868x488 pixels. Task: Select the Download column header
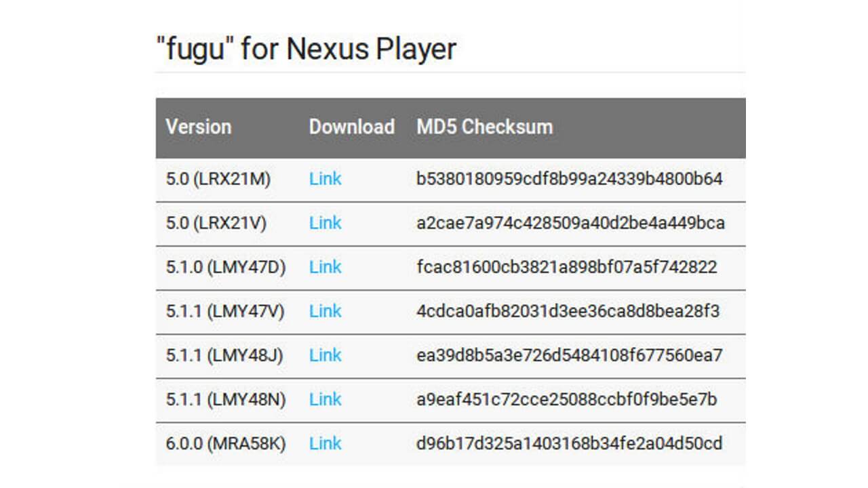pos(352,127)
